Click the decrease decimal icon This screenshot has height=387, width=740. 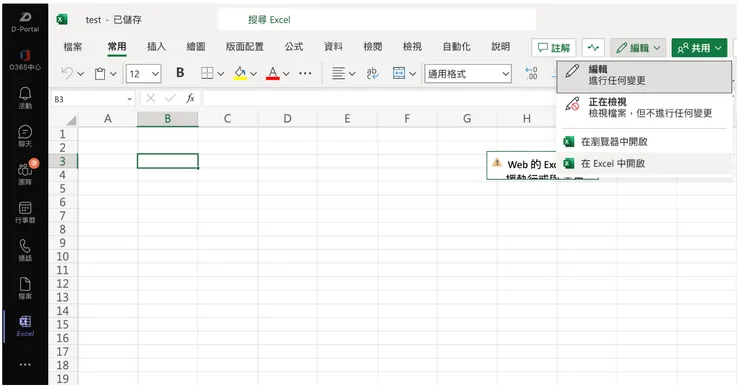(532, 73)
